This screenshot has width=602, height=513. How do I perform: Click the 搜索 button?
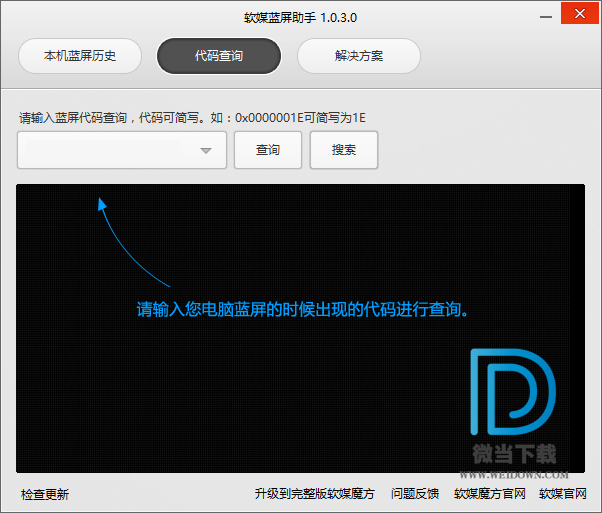tap(344, 150)
